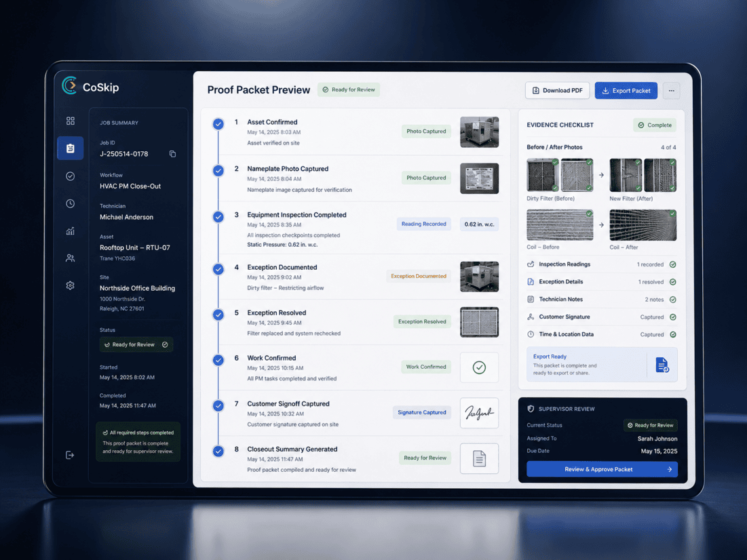This screenshot has height=560, width=747.
Task: Click the Supervisor Review shield icon
Action: click(531, 409)
